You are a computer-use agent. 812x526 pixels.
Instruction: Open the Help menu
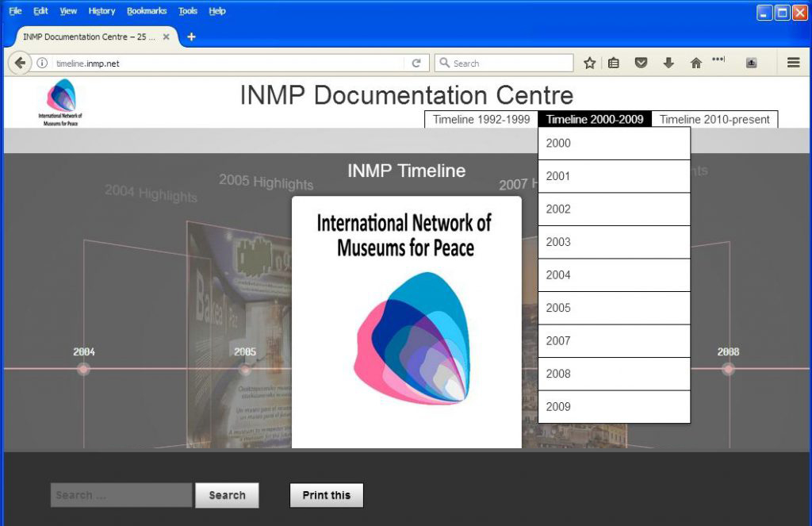[x=217, y=11]
